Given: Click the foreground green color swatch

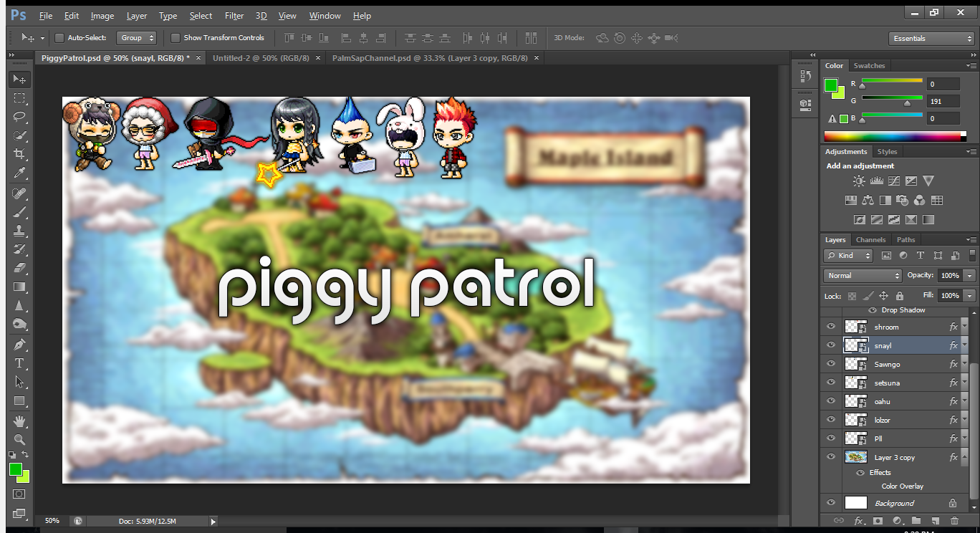Looking at the screenshot, I should [15, 469].
